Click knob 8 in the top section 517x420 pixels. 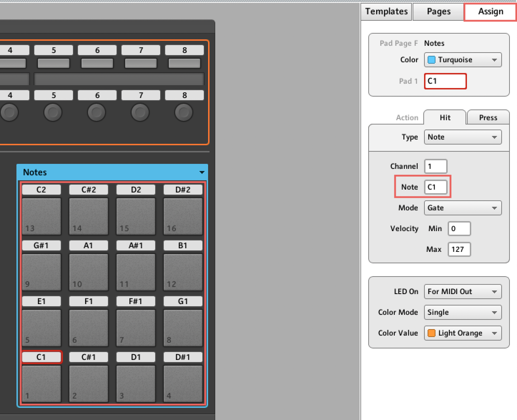[x=184, y=112]
